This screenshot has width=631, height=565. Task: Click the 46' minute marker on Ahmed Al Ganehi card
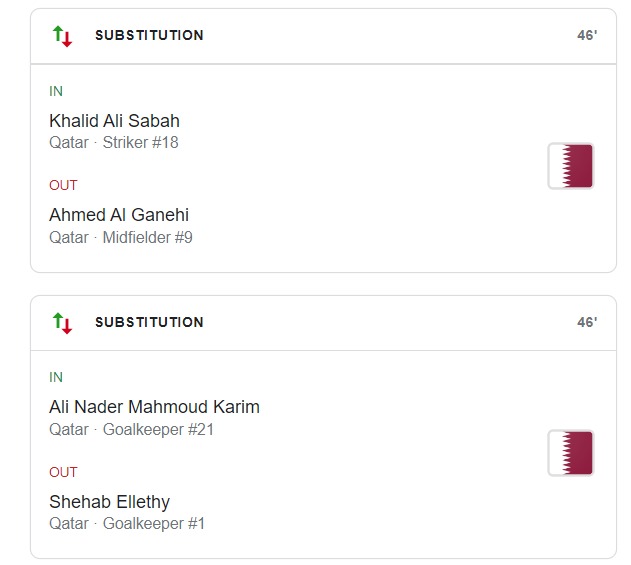[x=587, y=36]
